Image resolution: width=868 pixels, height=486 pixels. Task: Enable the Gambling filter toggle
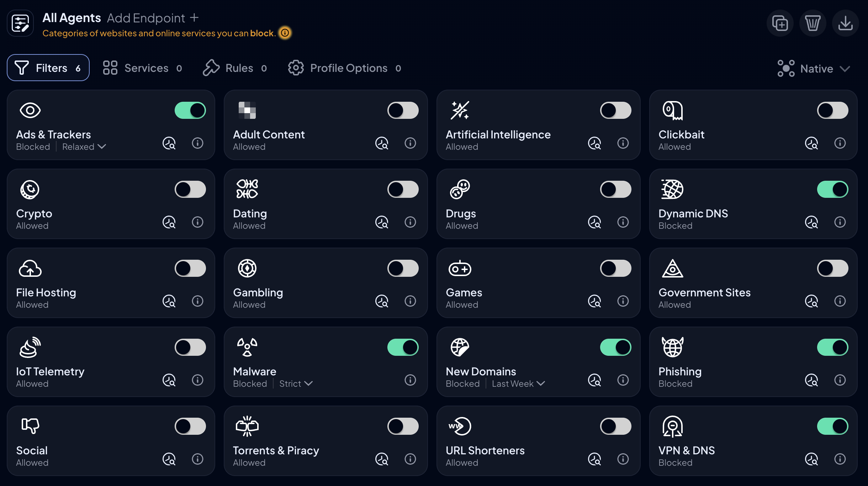pyautogui.click(x=403, y=268)
